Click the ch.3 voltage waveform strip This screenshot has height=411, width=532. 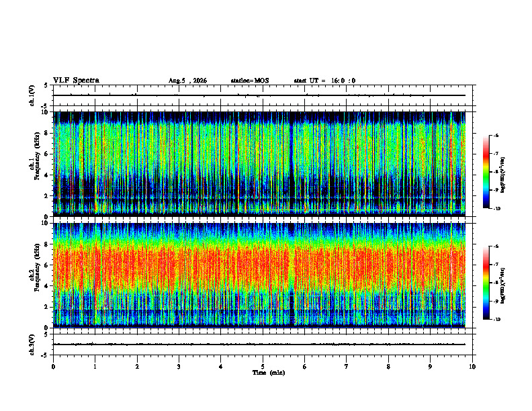[263, 345]
